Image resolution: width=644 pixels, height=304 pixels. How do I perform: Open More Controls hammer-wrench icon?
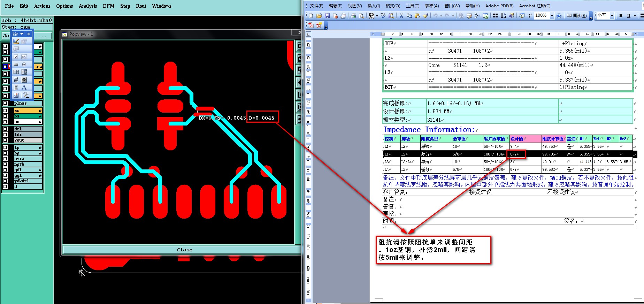pos(26,95)
